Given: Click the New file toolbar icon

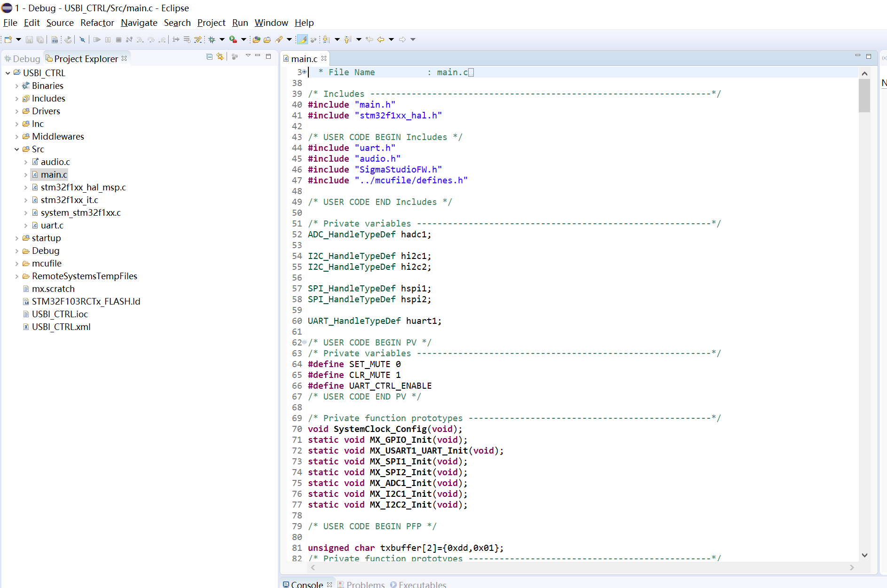Looking at the screenshot, I should 8,39.
